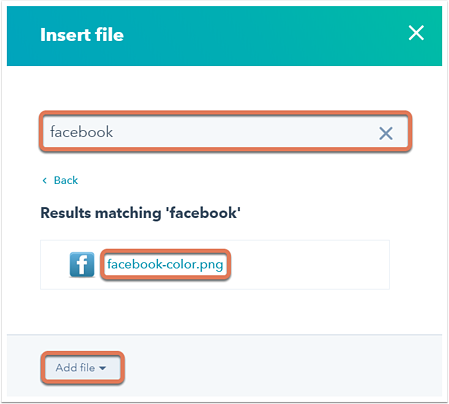Click the Add file button label
Viewport: 449px width, 404px height.
click(75, 368)
